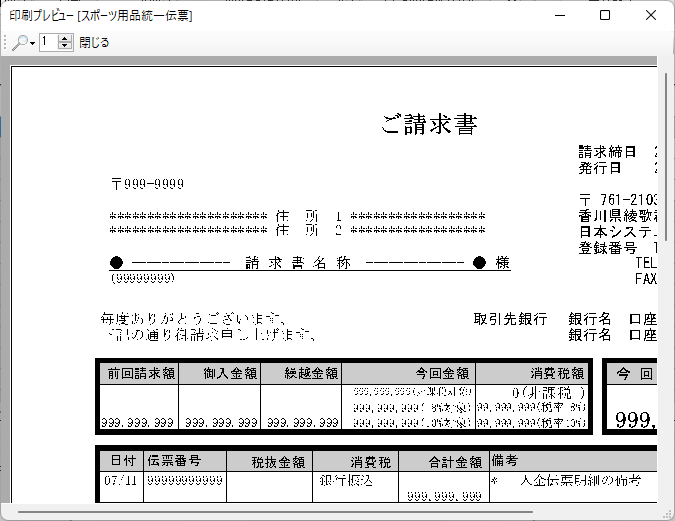Screen dimensions: 675x521
Task: Click the 入金伝票明細の備考 remark
Action: [x=580, y=480]
